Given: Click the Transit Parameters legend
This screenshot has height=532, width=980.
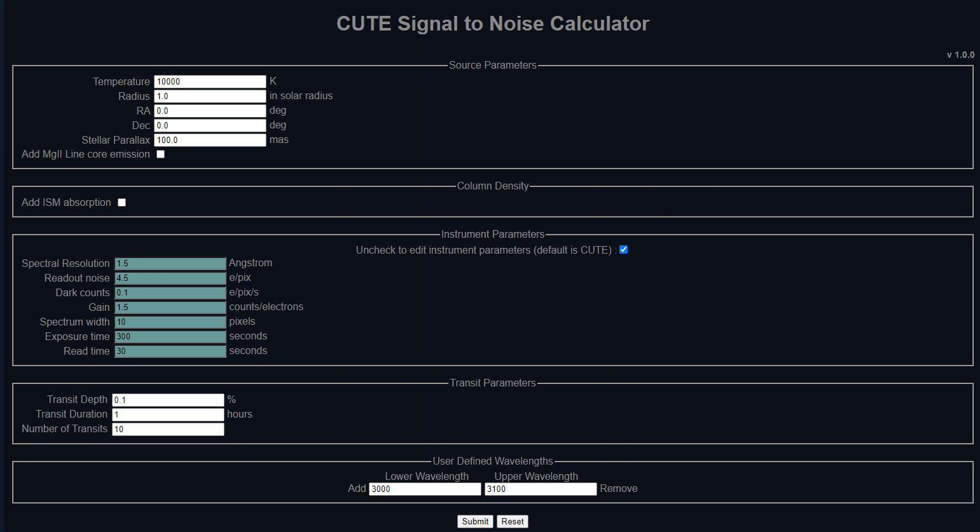Looking at the screenshot, I should pyautogui.click(x=493, y=383).
